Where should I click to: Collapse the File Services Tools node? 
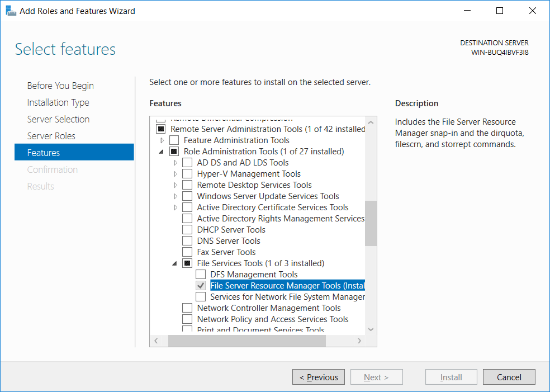pos(175,263)
